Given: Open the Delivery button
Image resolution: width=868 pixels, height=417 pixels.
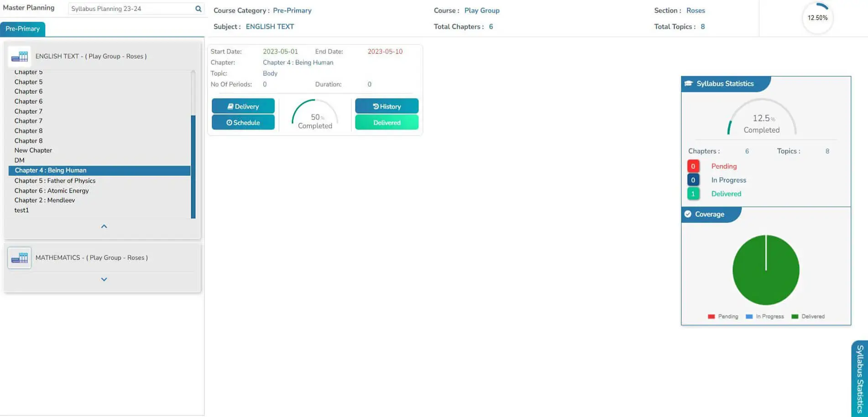Looking at the screenshot, I should click(x=243, y=106).
